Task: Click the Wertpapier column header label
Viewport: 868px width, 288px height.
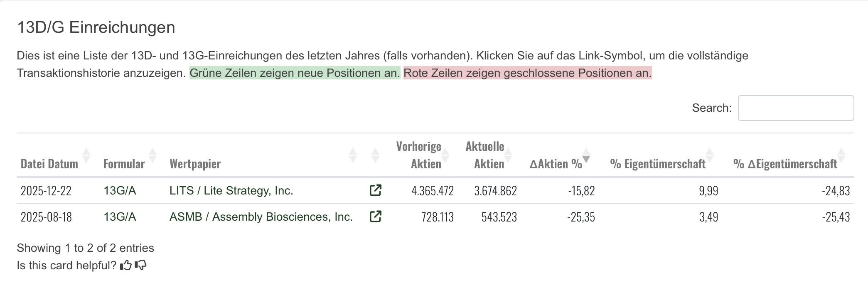Action: [x=195, y=164]
